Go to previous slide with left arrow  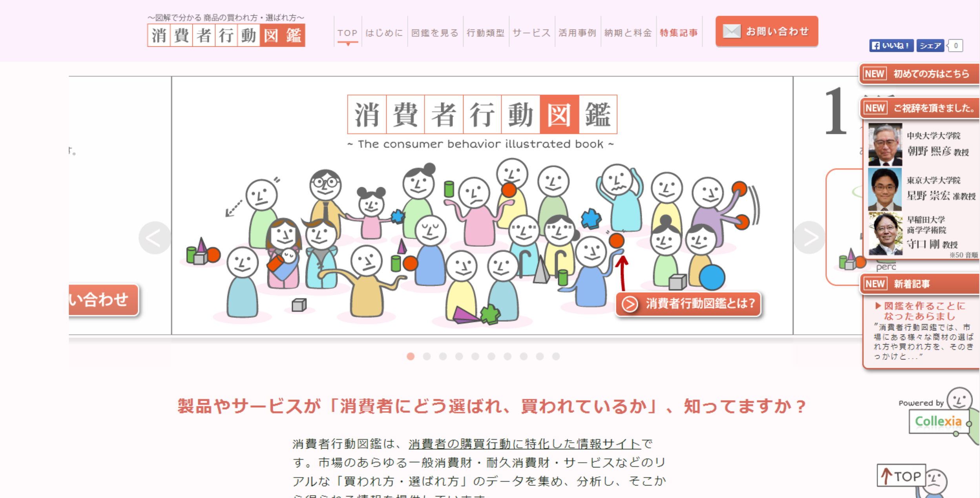coord(155,237)
